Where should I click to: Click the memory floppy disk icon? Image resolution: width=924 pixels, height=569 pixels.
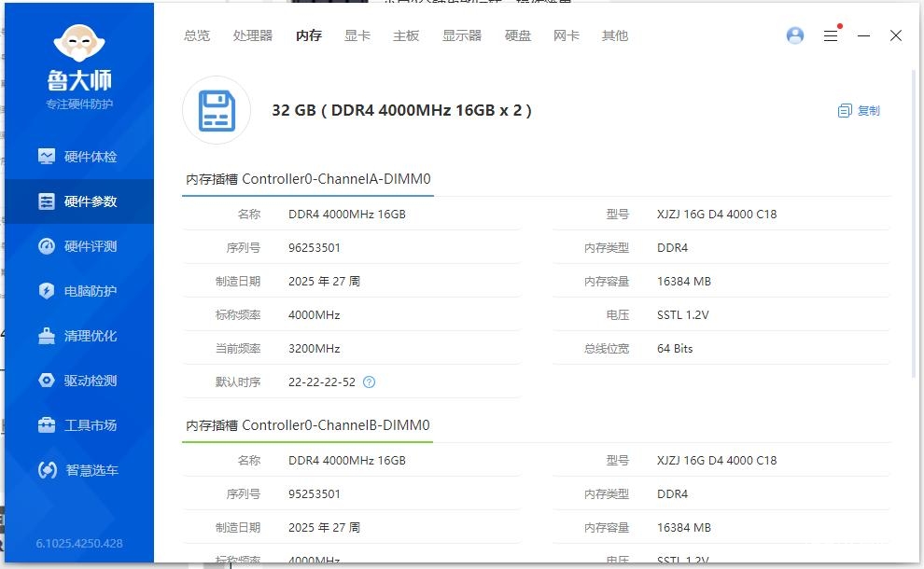pyautogui.click(x=217, y=110)
